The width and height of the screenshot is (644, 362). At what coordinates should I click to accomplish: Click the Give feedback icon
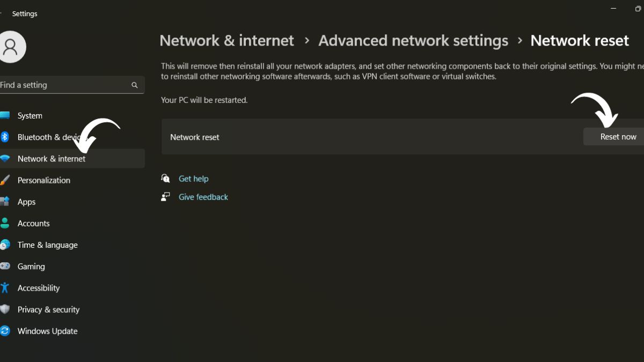coord(166,196)
